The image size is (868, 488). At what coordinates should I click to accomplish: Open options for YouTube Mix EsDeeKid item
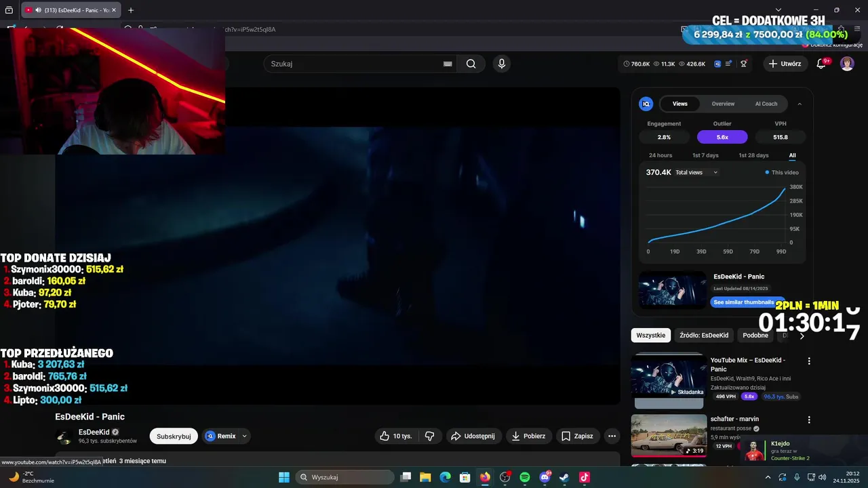click(x=808, y=361)
